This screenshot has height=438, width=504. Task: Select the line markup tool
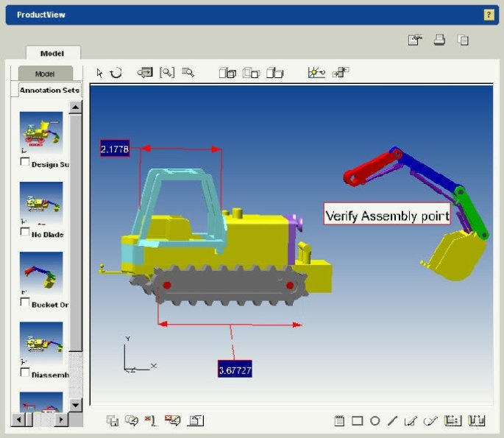coord(392,421)
